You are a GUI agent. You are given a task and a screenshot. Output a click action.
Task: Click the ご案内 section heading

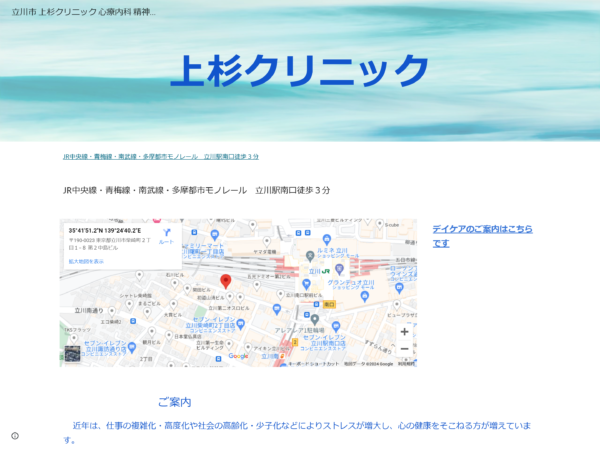174,402
